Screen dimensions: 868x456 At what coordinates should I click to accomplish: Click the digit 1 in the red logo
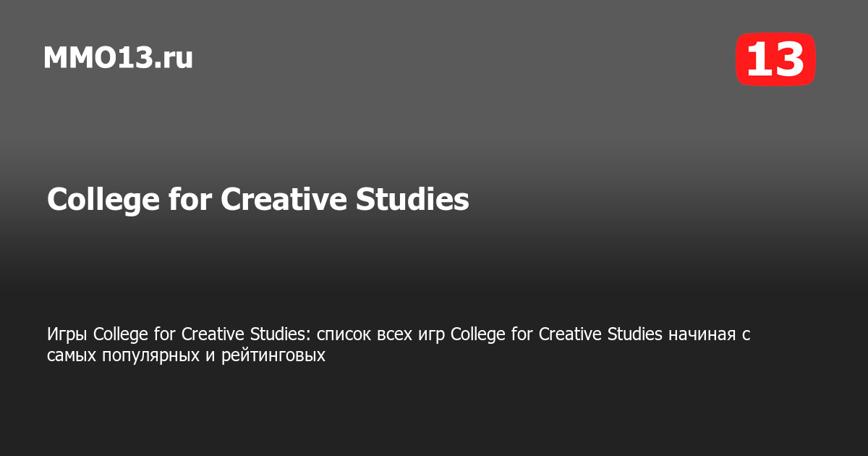759,59
